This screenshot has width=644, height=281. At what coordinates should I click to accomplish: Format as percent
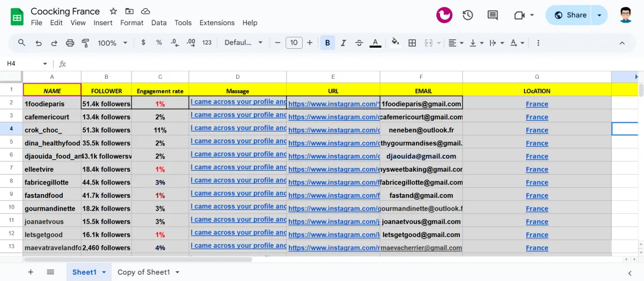159,43
